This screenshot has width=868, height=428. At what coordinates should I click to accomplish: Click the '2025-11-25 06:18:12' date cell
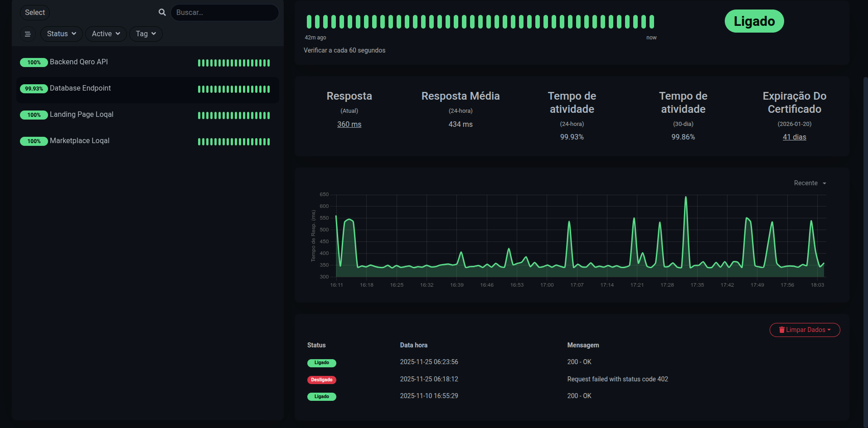[x=429, y=379]
